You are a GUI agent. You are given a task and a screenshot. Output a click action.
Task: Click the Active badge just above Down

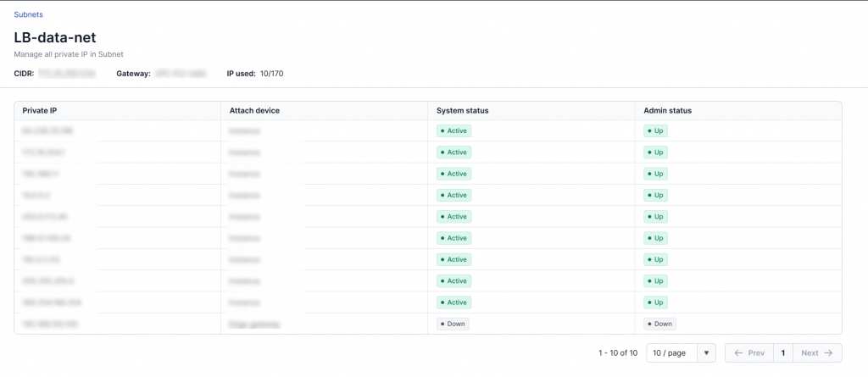coord(453,302)
